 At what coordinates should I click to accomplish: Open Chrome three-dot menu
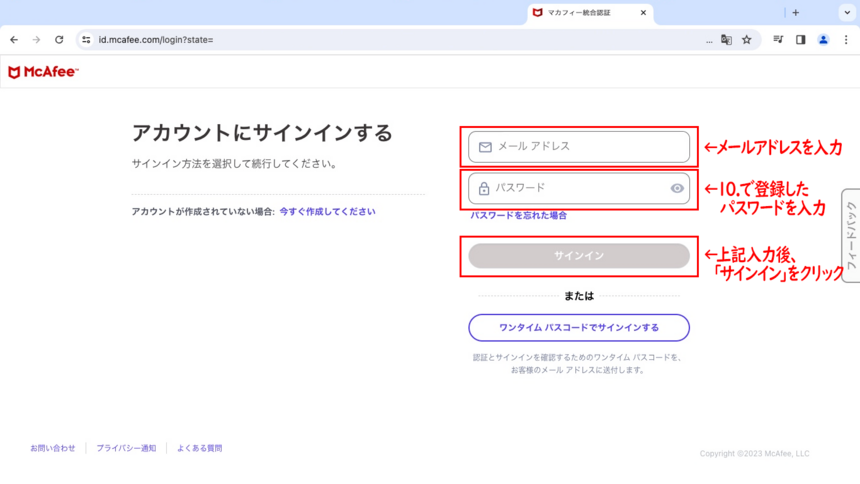846,40
